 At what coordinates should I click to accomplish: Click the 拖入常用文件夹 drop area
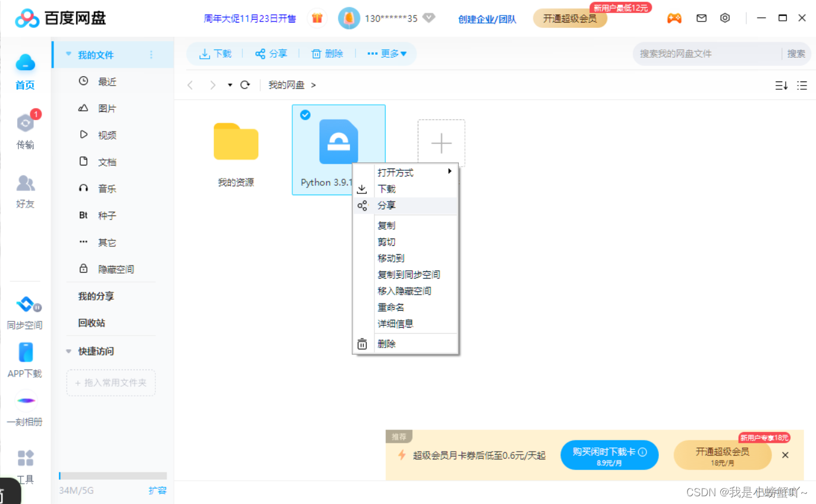[111, 383]
